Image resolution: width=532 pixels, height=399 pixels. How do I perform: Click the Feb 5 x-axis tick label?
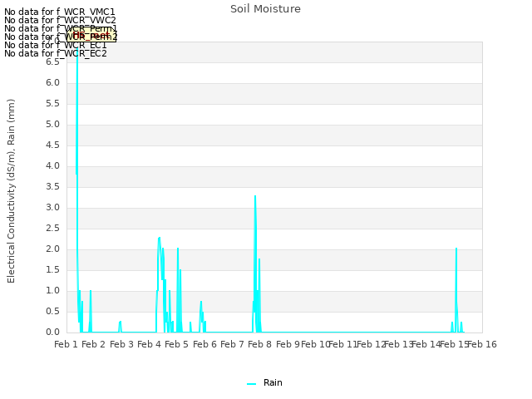[x=176, y=344]
